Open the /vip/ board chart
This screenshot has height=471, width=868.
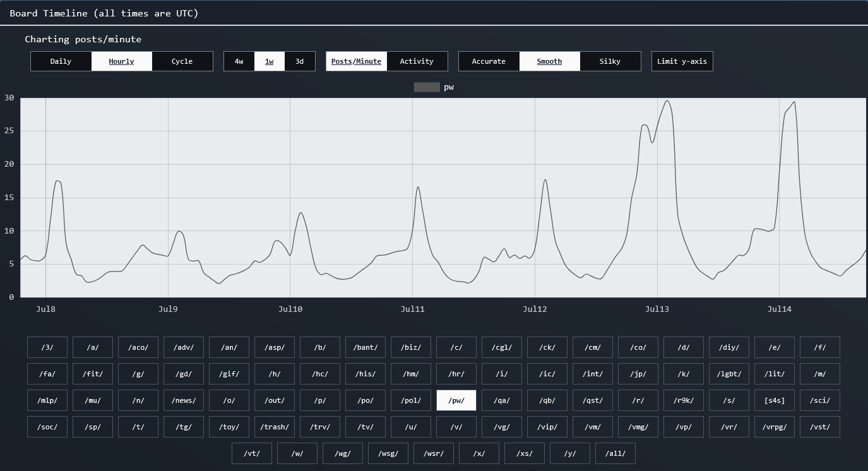pos(547,427)
